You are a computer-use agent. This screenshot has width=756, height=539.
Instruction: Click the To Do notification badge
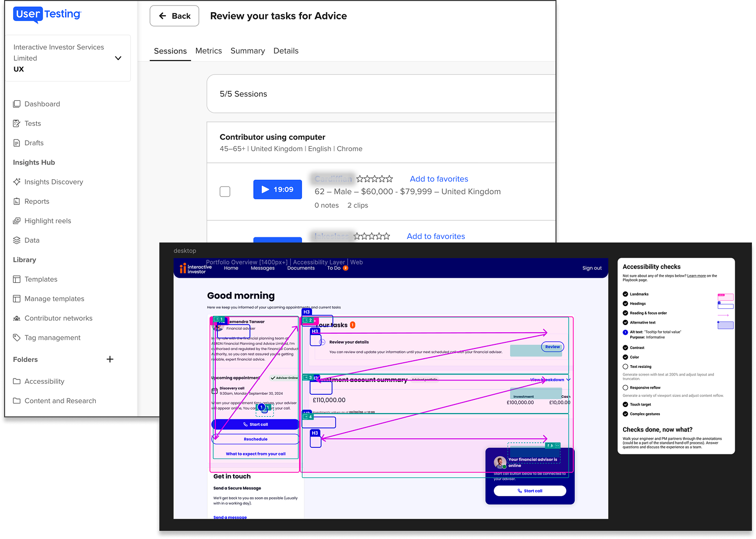346,268
